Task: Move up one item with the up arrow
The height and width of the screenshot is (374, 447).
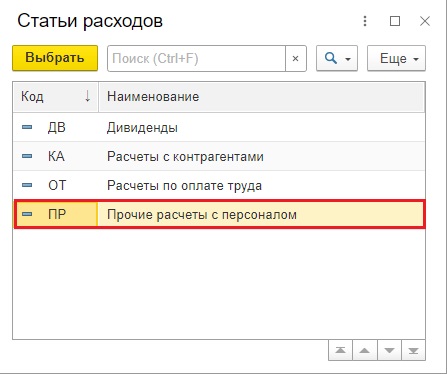Action: (365, 350)
